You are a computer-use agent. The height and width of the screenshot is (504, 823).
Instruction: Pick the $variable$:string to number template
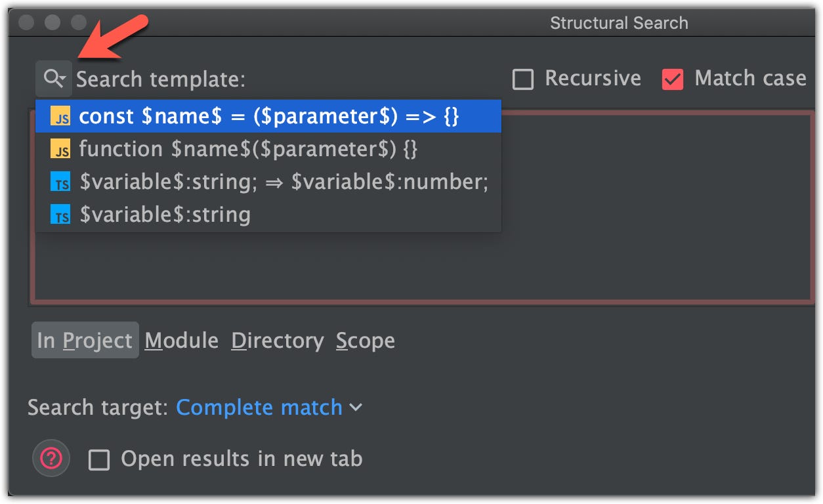(x=284, y=182)
